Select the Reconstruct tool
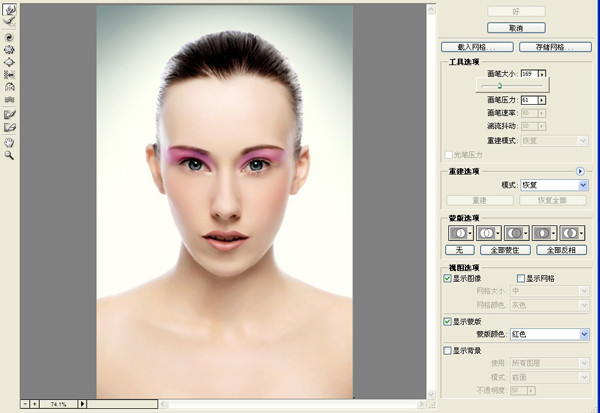Image resolution: width=600 pixels, height=413 pixels. coord(9,22)
